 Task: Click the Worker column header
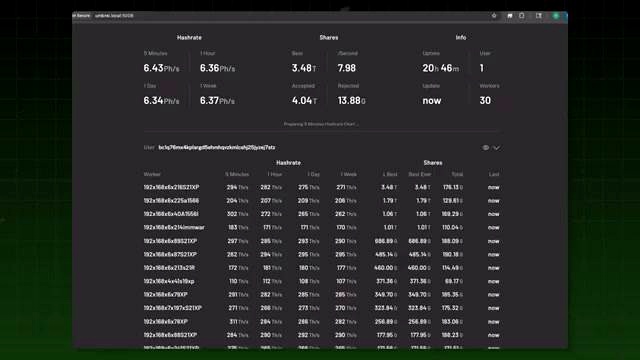tap(152, 174)
